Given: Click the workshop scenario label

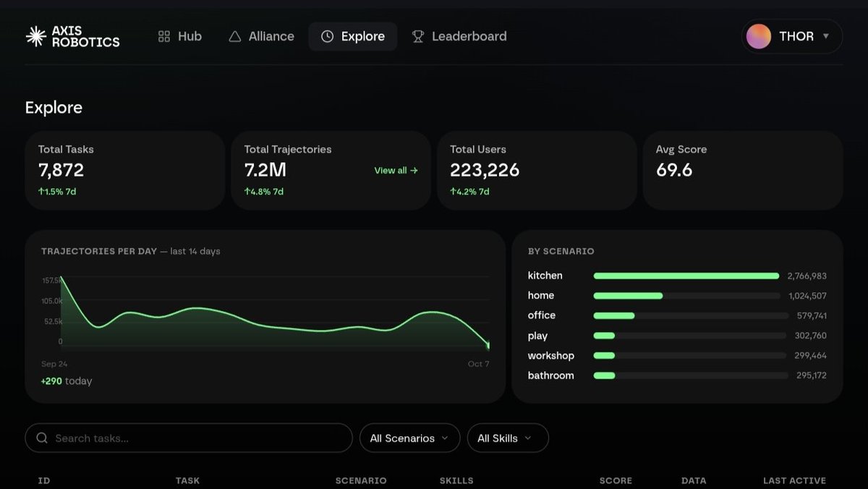Looking at the screenshot, I should (551, 356).
